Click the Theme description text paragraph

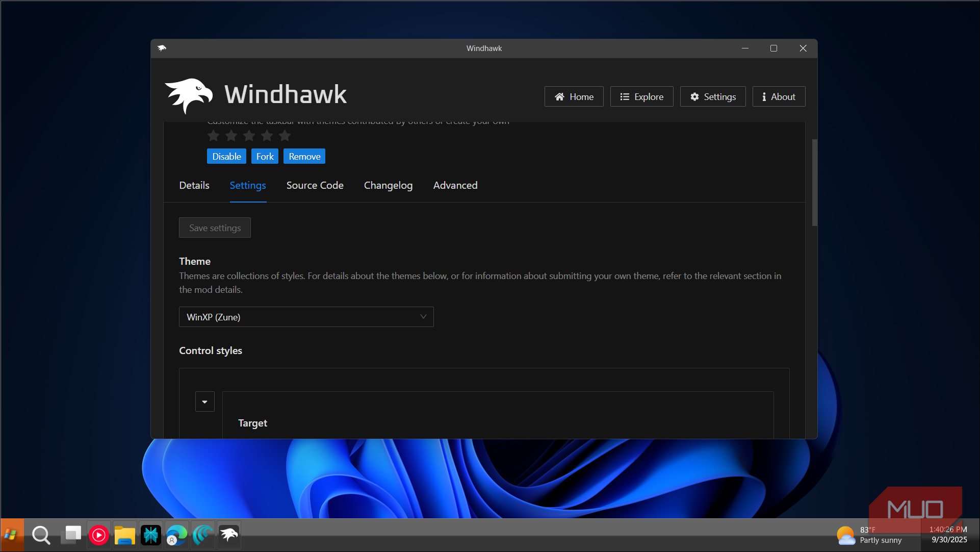[480, 283]
